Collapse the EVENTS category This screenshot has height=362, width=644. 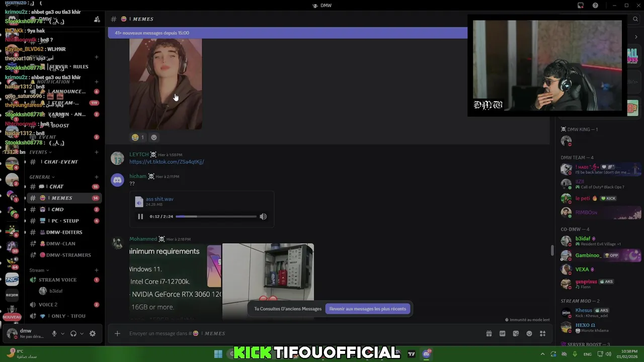(41, 152)
